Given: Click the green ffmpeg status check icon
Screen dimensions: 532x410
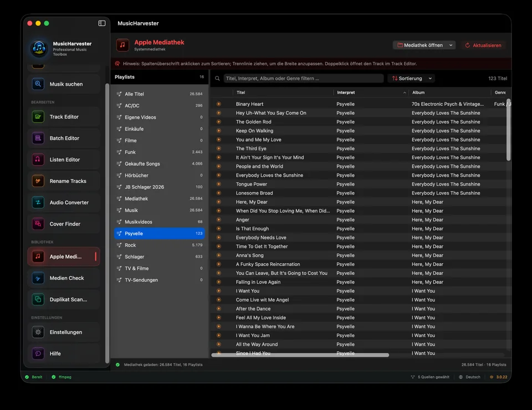Looking at the screenshot, I should click(x=54, y=377).
